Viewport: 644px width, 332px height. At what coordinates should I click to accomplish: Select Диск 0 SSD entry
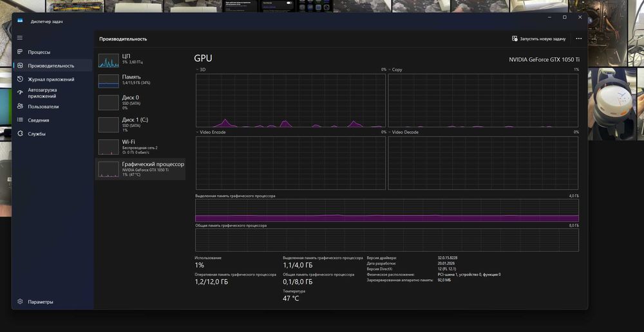pyautogui.click(x=140, y=102)
